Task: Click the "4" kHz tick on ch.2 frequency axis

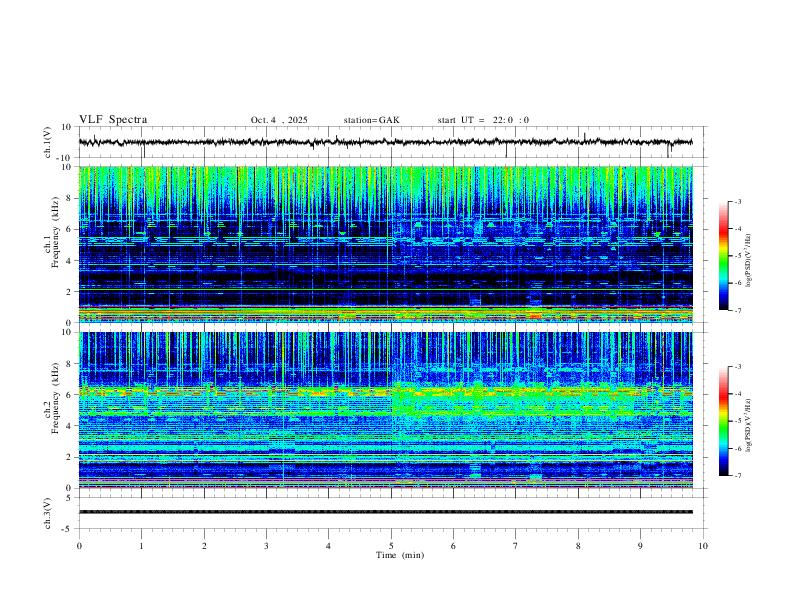Action: (69, 426)
